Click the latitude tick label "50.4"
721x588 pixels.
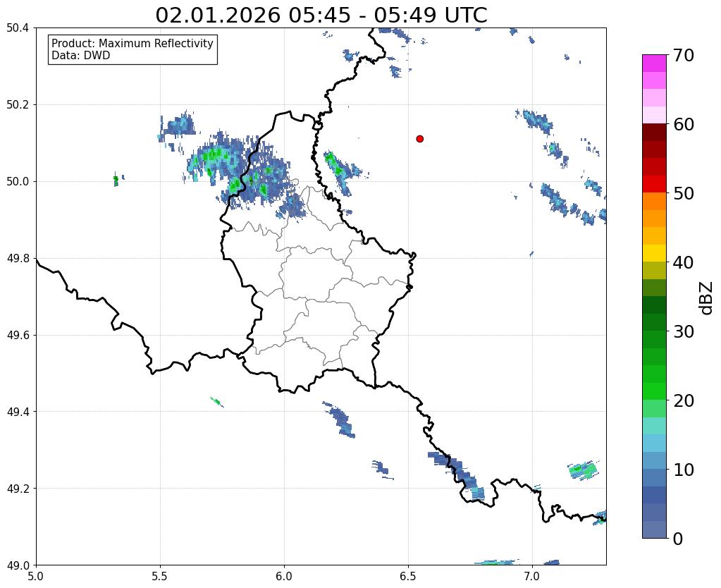pyautogui.click(x=18, y=28)
